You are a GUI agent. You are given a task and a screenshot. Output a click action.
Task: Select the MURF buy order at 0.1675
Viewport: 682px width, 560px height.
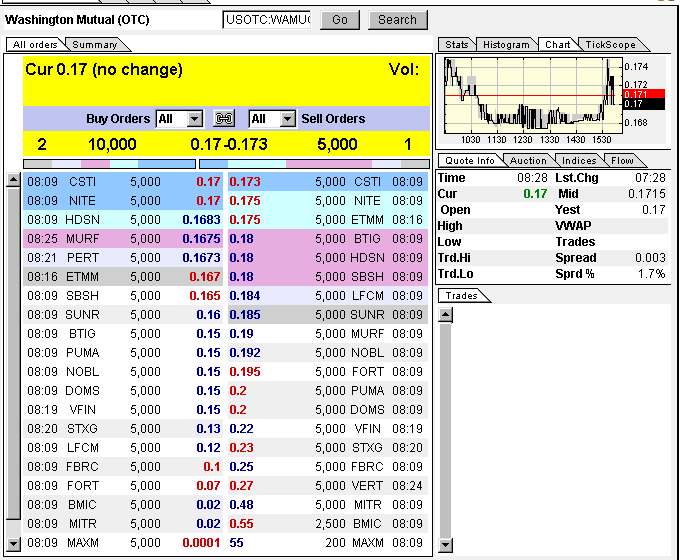123,239
